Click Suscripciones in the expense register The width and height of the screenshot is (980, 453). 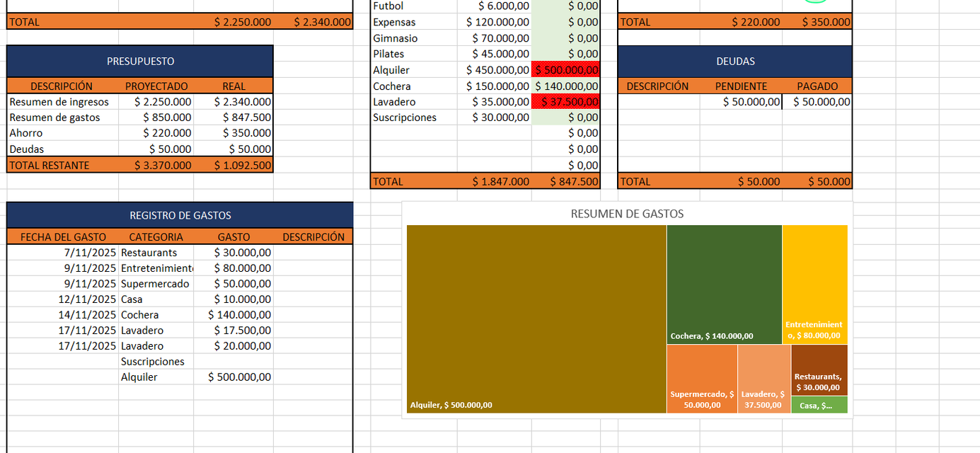[153, 362]
